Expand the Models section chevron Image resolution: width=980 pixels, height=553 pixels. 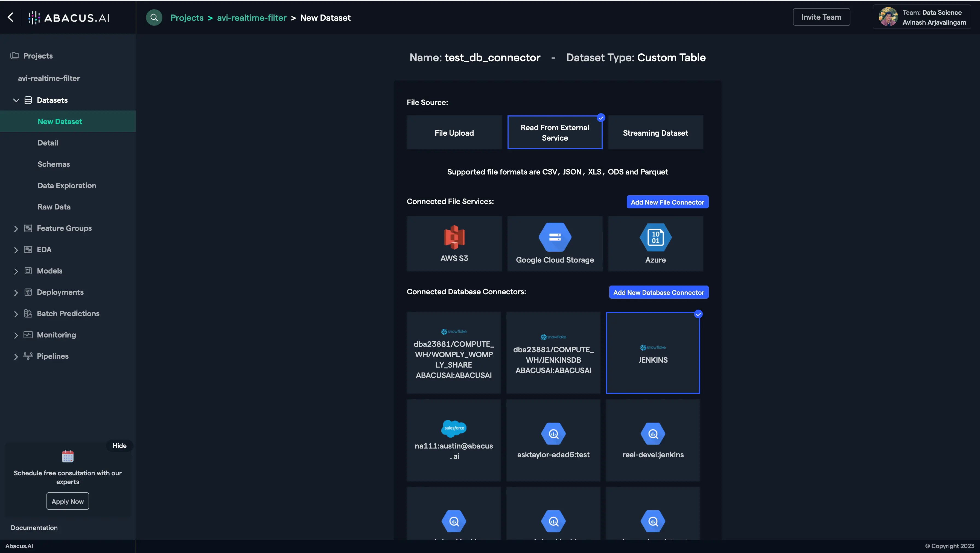pyautogui.click(x=16, y=271)
